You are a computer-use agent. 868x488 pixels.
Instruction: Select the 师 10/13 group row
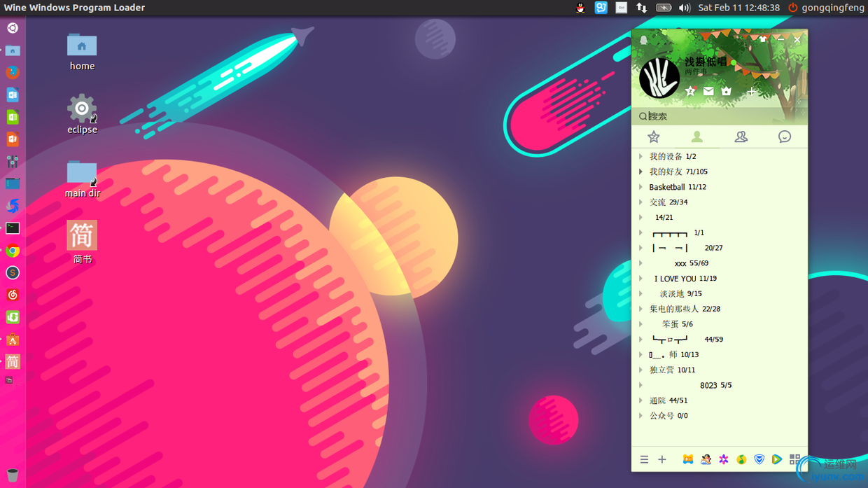coord(720,355)
